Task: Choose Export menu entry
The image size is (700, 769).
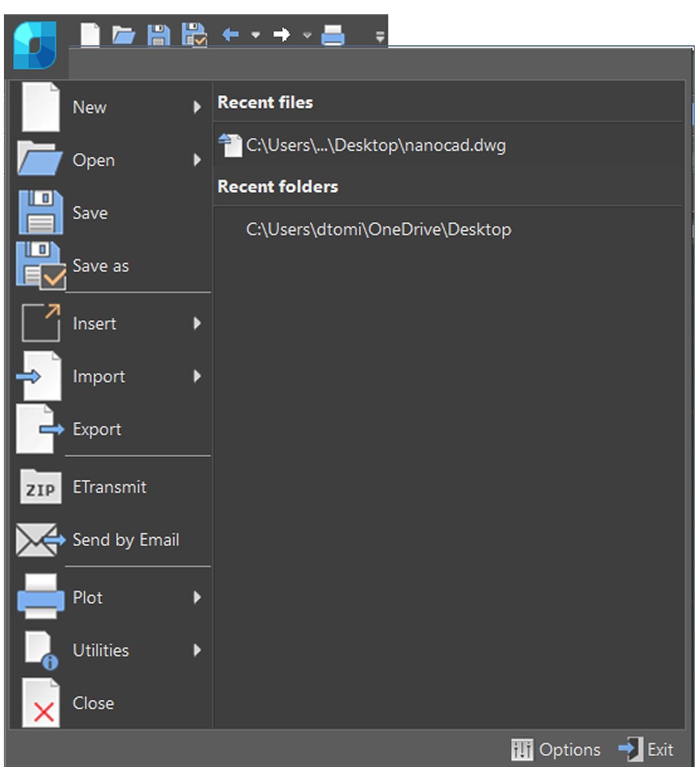Action: [x=110, y=429]
